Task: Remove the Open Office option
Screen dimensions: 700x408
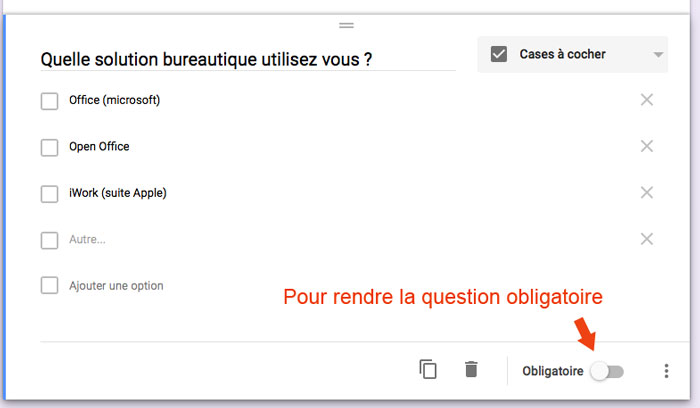Action: point(647,146)
